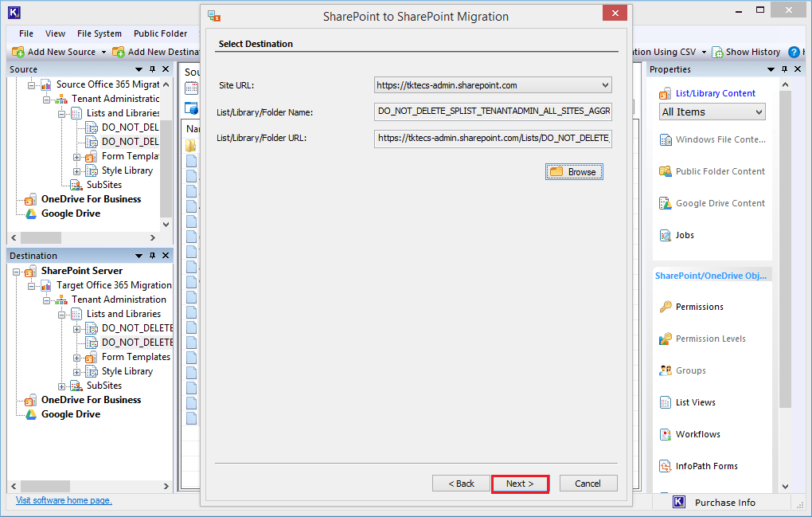The image size is (812, 517).
Task: Select Windows File Content icon
Action: pyautogui.click(x=665, y=140)
